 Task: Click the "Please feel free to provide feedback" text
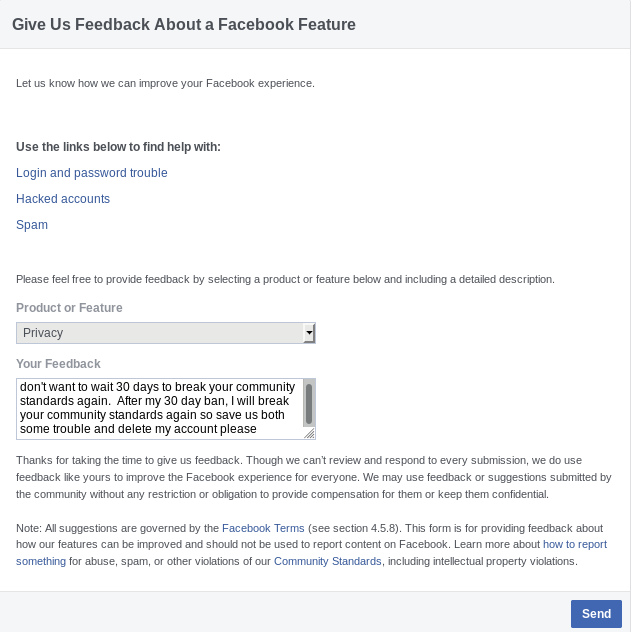(x=285, y=279)
